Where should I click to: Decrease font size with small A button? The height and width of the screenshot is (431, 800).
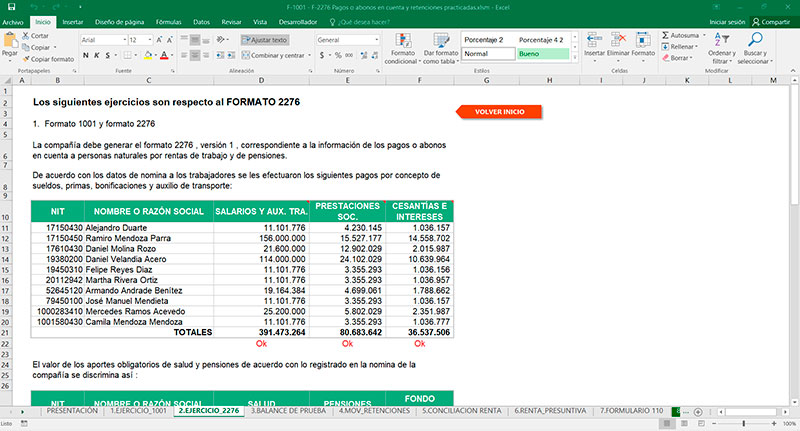[x=169, y=40]
